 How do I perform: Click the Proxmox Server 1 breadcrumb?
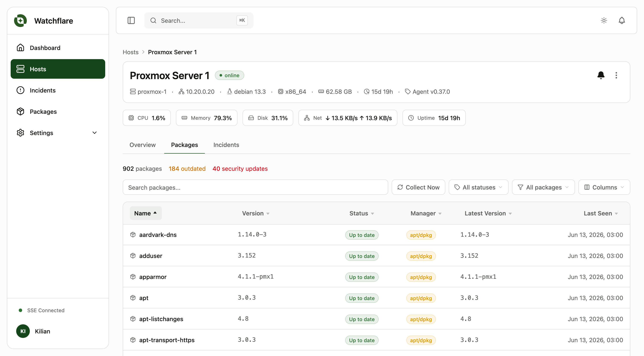coord(172,52)
